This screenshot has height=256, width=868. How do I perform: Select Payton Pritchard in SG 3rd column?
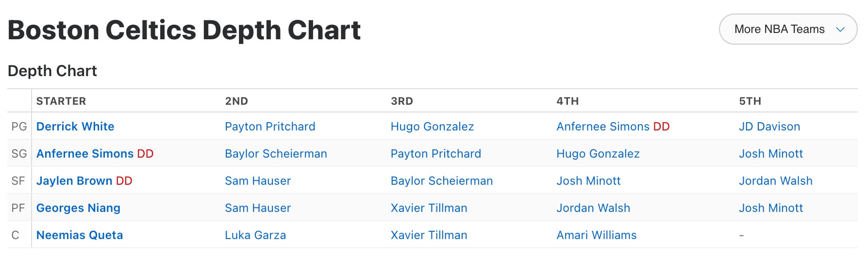436,154
